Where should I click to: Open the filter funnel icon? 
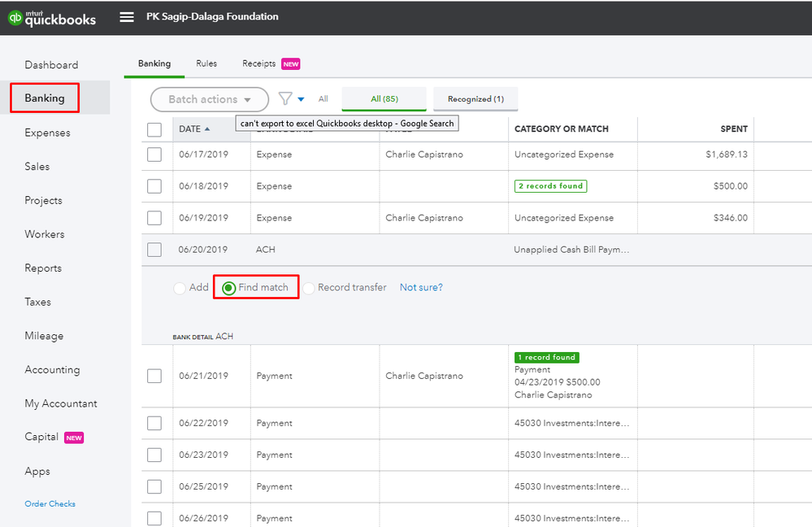pos(285,98)
